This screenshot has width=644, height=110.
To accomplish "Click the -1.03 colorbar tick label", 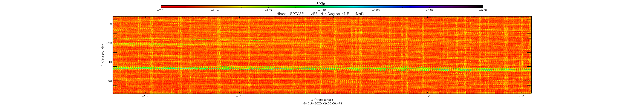I will click(x=376, y=10).
